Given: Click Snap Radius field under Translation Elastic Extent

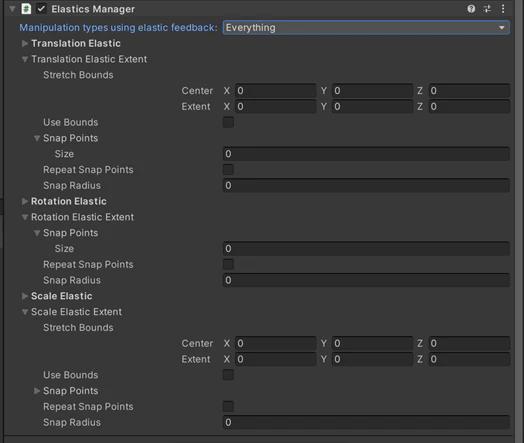Looking at the screenshot, I should tap(366, 185).
